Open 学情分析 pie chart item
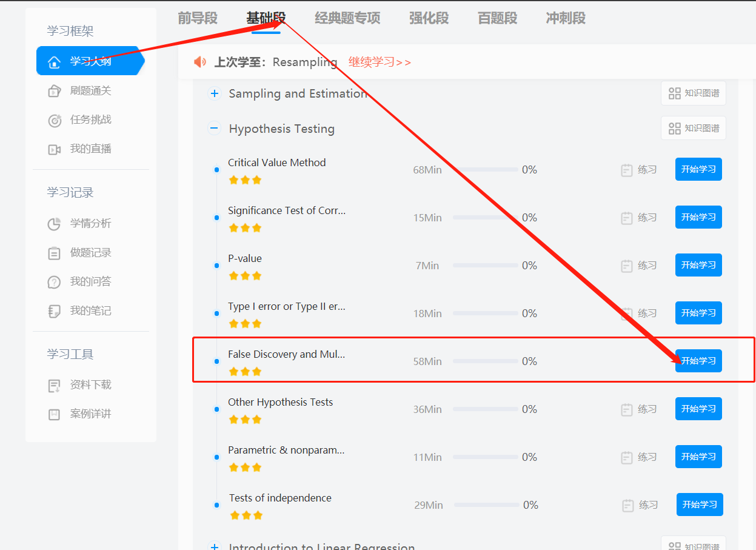The height and width of the screenshot is (550, 756). [90, 224]
